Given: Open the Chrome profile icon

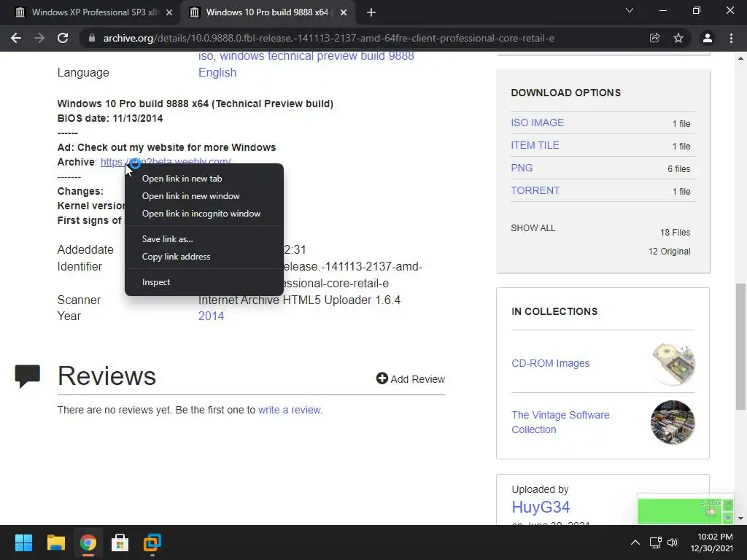Looking at the screenshot, I should 708,38.
